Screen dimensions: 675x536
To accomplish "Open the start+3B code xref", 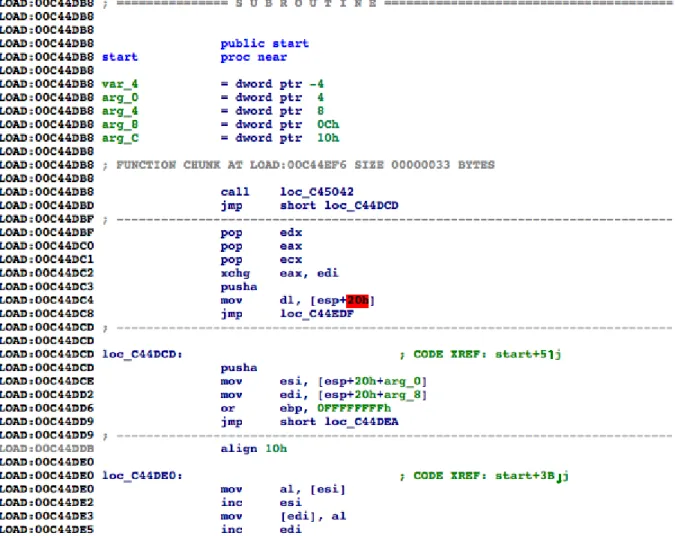I will click(532, 476).
